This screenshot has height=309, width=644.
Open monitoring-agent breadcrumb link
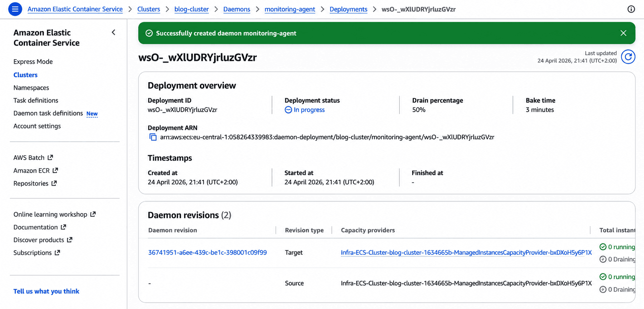click(x=290, y=9)
